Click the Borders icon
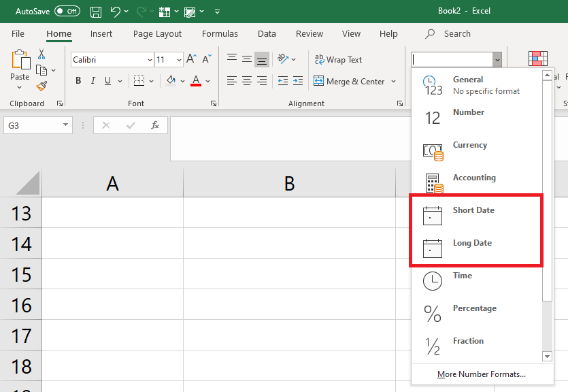This screenshot has width=568, height=392. pyautogui.click(x=139, y=81)
